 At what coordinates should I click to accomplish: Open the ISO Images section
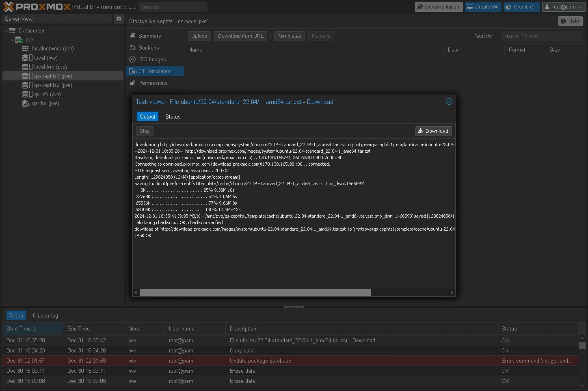coord(152,60)
